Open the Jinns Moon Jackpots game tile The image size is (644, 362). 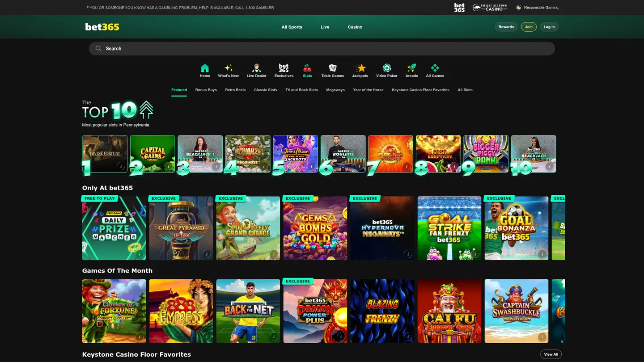click(x=296, y=154)
